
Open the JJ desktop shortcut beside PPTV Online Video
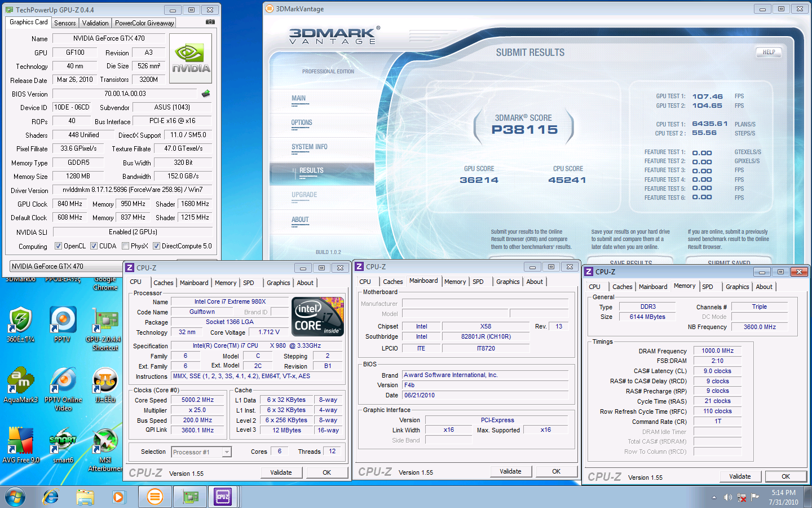[105, 385]
